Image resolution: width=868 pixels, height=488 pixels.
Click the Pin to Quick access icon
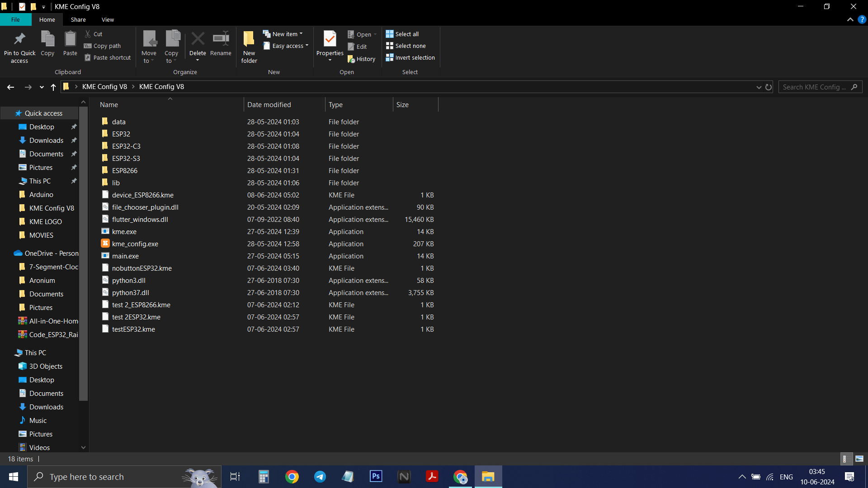point(19,40)
